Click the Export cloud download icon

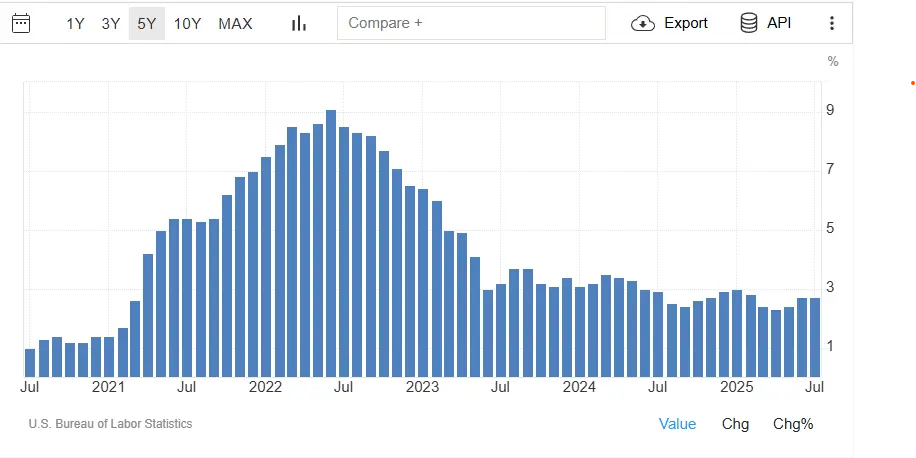point(643,23)
